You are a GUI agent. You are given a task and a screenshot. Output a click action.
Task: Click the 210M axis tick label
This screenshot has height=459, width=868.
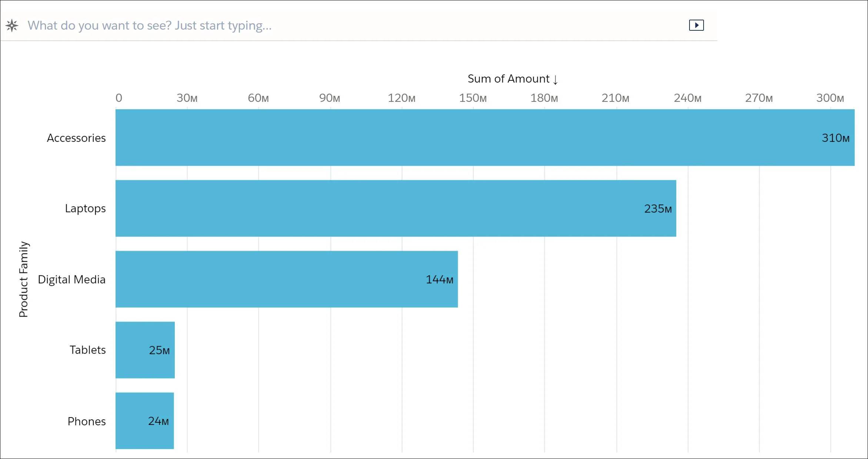point(616,98)
